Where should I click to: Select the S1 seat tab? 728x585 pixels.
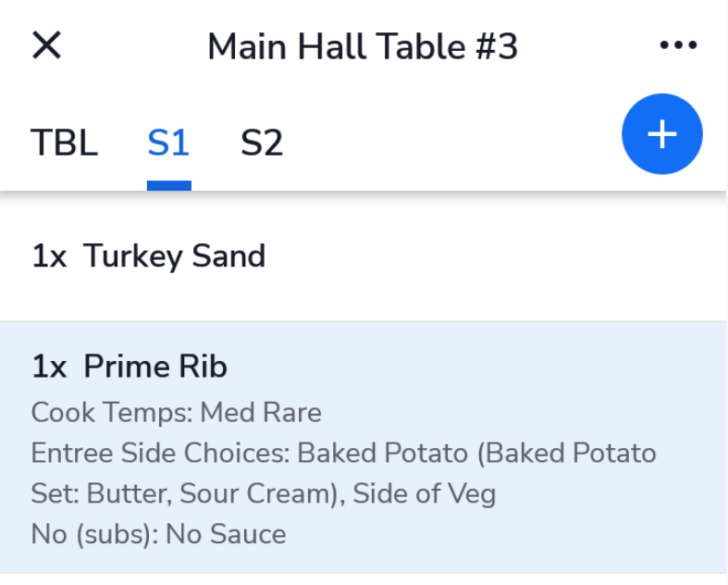[x=168, y=143]
